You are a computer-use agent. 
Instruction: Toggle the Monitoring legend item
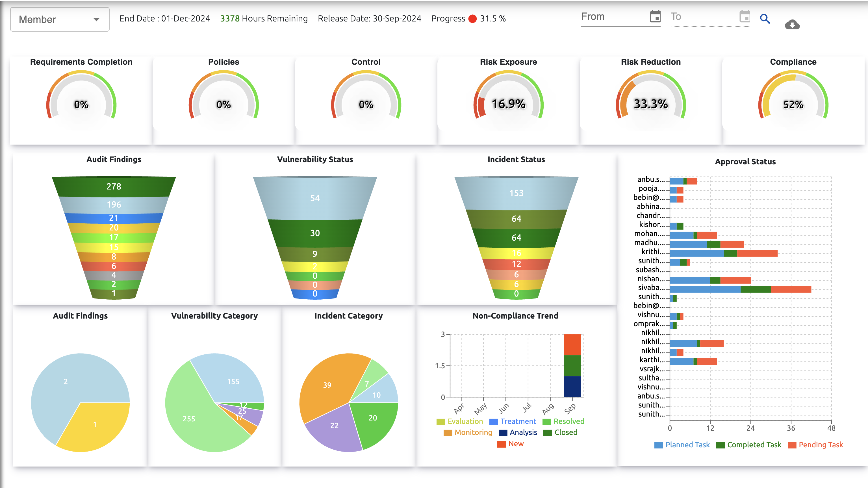[x=468, y=432]
